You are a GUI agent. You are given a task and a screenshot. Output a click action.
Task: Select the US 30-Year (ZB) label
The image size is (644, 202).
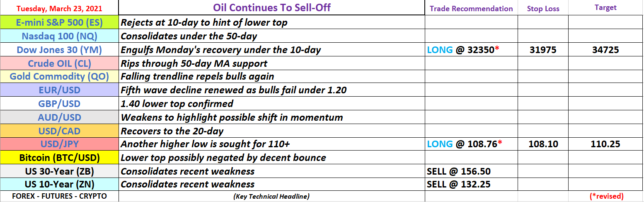59,171
